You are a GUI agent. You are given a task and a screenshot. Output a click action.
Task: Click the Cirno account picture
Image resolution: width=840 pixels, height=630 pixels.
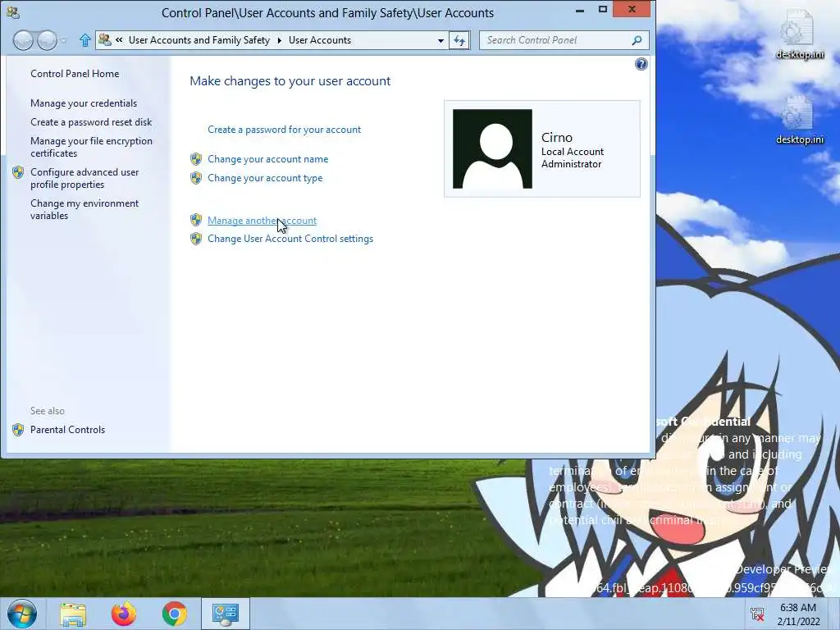point(492,149)
